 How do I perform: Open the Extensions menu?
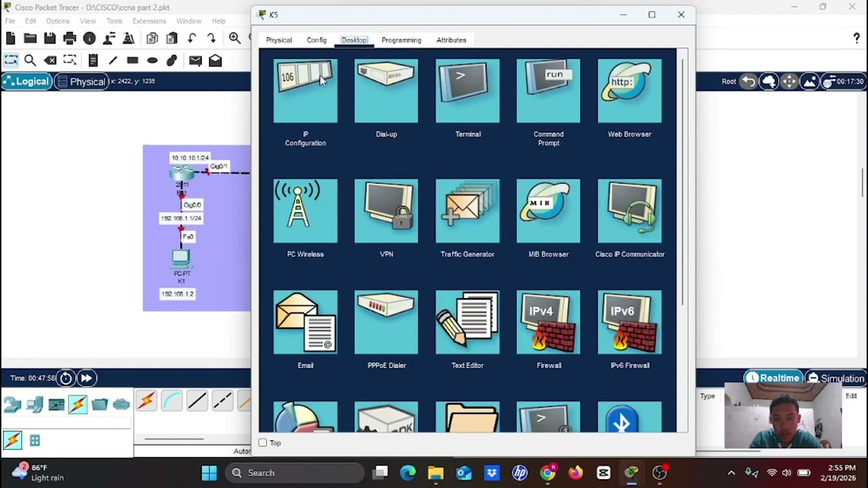tap(149, 21)
